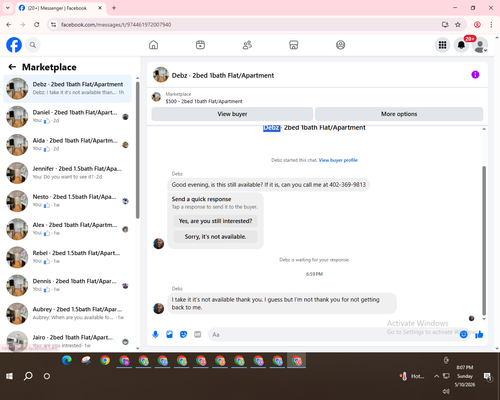500x400 pixels.
Task: Open Aida's 2bed 1bath conversation
Action: (x=67, y=145)
